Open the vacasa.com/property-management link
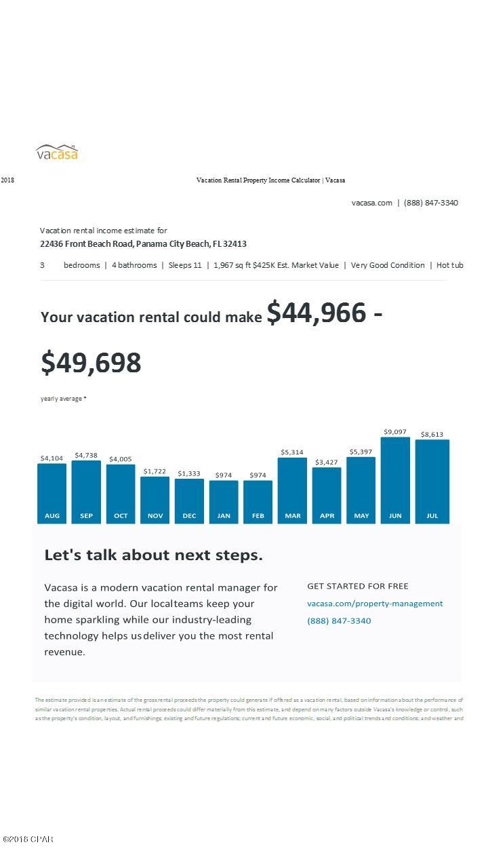This screenshot has height=868, width=488. tap(375, 604)
